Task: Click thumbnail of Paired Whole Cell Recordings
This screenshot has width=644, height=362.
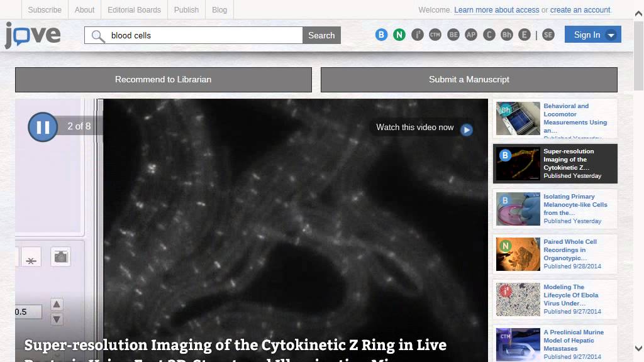Action: pos(518,254)
